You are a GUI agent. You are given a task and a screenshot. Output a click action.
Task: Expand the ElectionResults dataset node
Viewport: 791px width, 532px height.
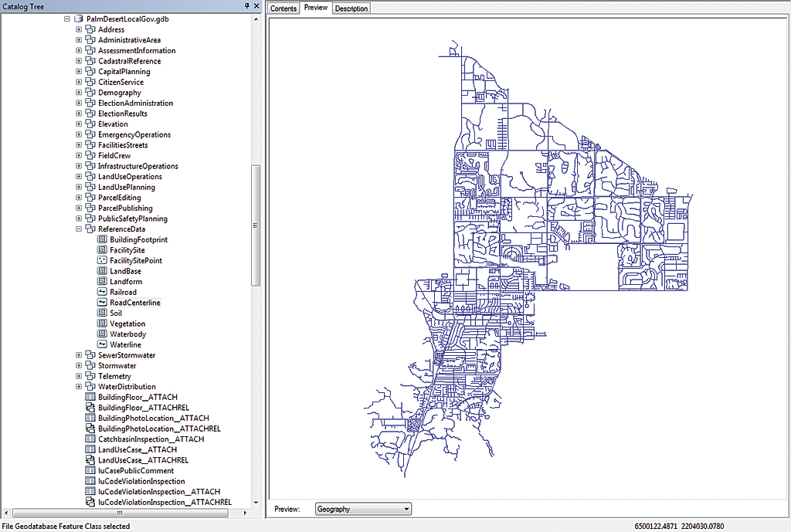(79, 114)
